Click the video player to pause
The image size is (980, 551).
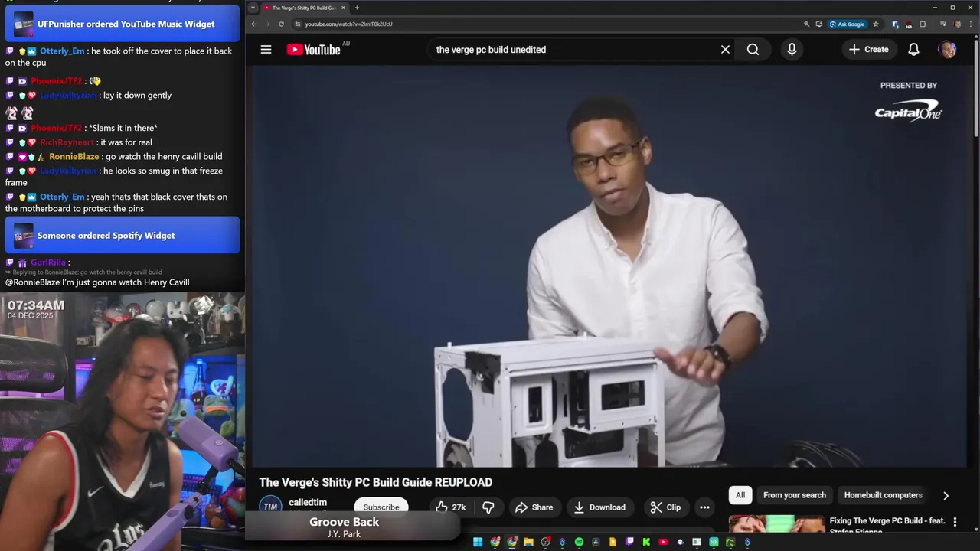point(609,266)
